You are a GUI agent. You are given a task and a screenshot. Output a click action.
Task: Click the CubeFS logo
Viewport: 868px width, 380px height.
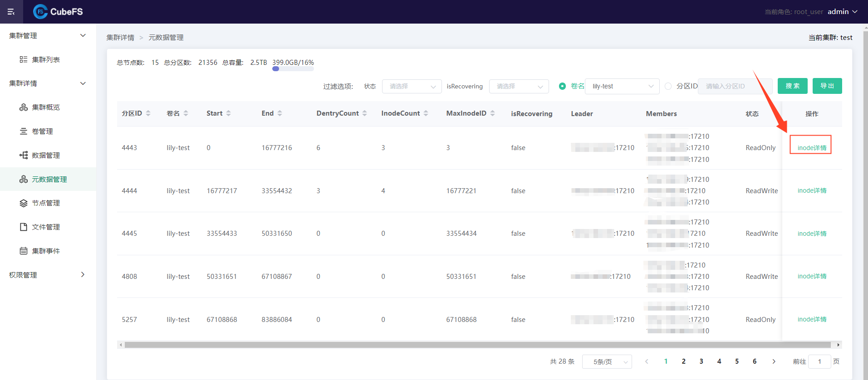pos(58,12)
